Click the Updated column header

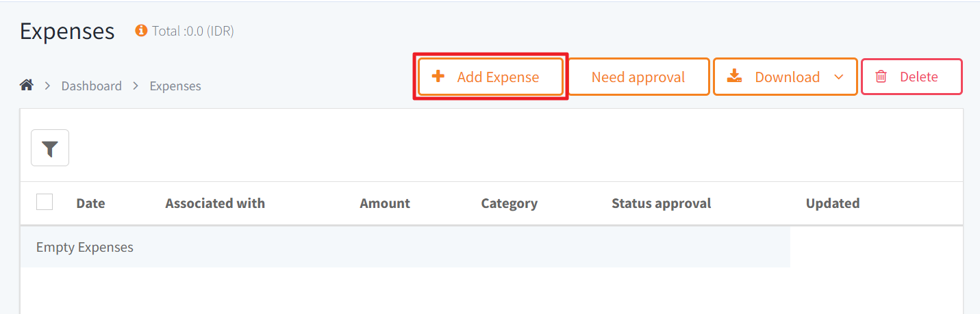(833, 203)
